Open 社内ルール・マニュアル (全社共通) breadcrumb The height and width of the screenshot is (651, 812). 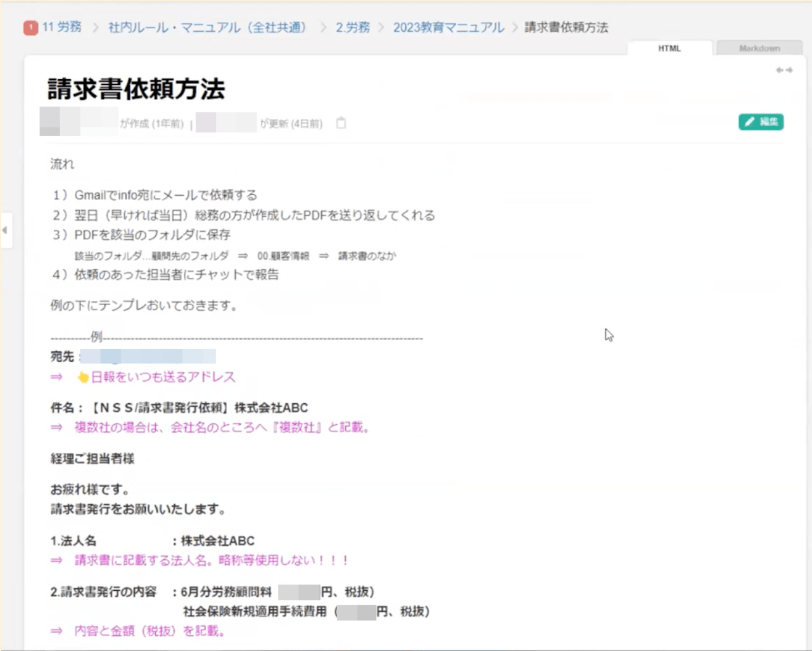pyautogui.click(x=208, y=27)
